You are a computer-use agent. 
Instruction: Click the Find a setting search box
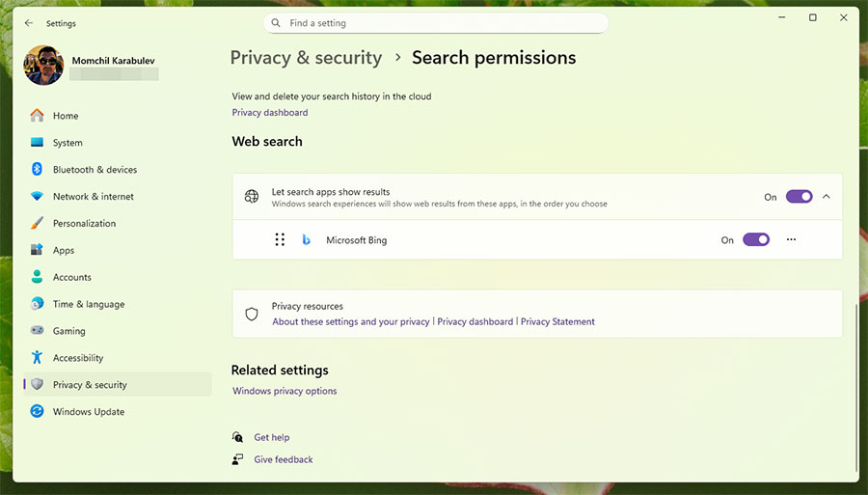[436, 23]
